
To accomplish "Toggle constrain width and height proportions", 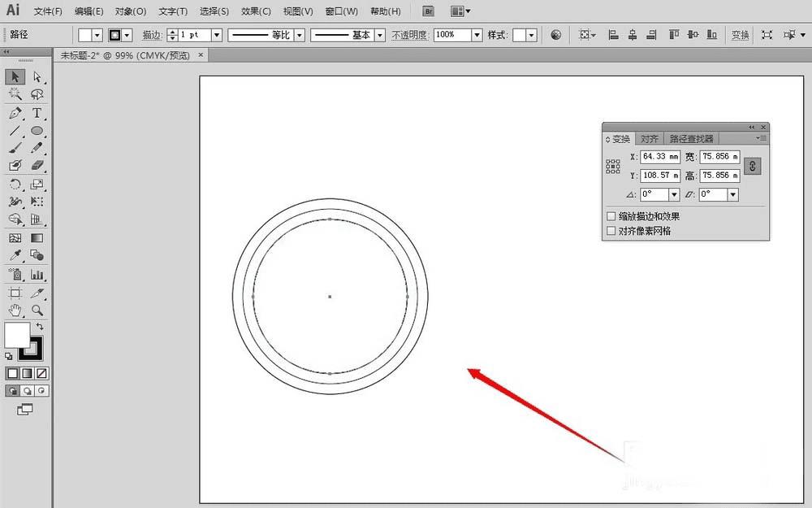I will pyautogui.click(x=753, y=167).
